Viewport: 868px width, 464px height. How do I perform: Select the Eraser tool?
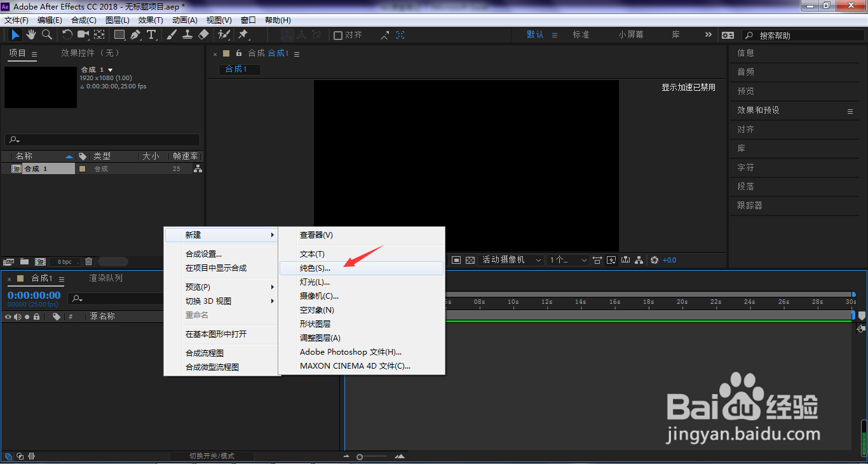(203, 34)
